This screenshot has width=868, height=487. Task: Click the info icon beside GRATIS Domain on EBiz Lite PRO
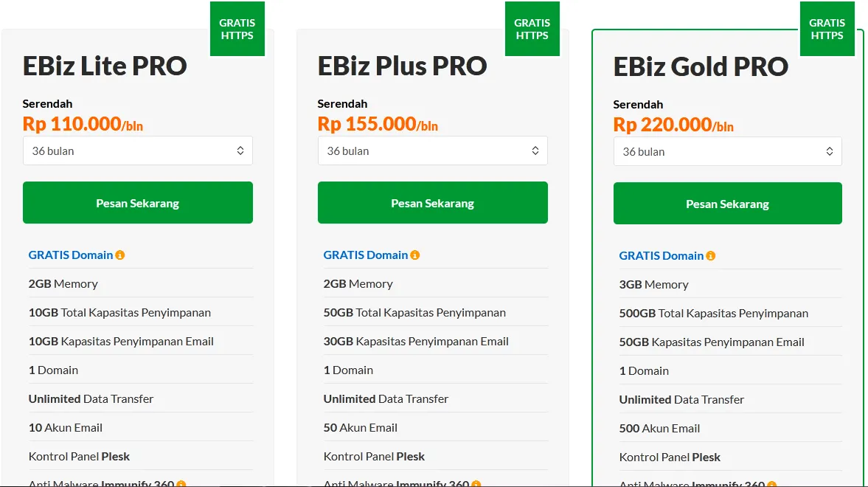[122, 255]
